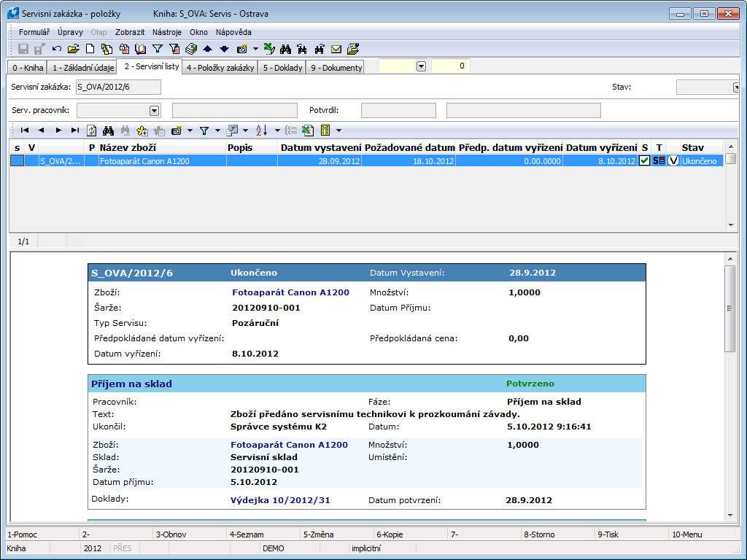Open the Serv. pracovník dropdown

point(154,110)
